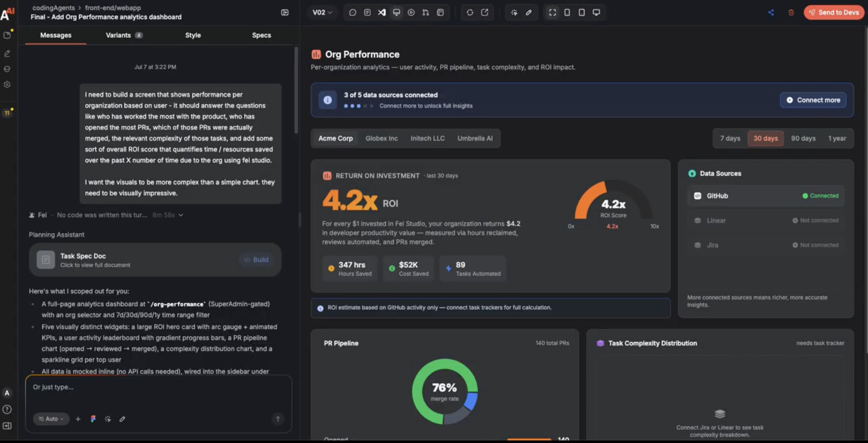Collapse the chat panel via sidebar toggle icon
Screen dimensions: 868x443
[x=285, y=12]
